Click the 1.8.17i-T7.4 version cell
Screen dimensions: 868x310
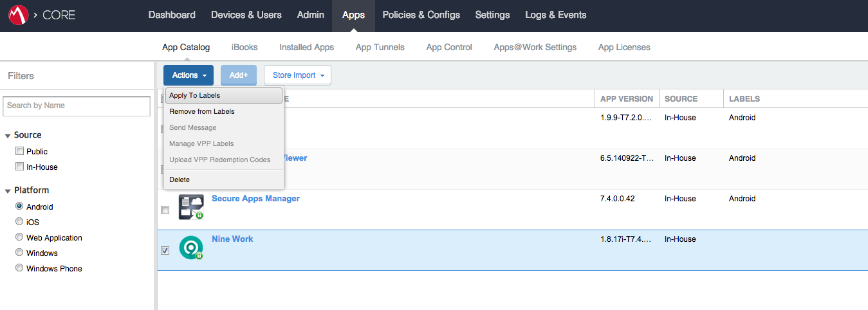point(625,239)
